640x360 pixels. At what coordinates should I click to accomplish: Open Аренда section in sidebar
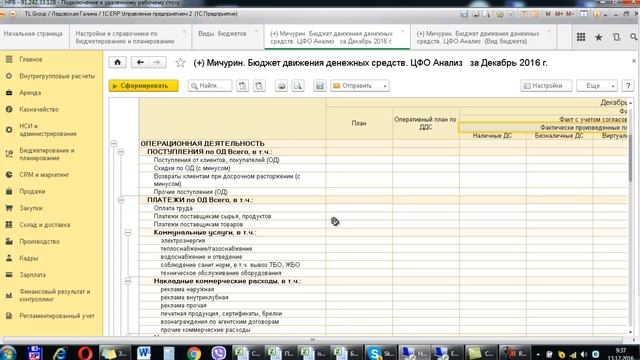30,93
